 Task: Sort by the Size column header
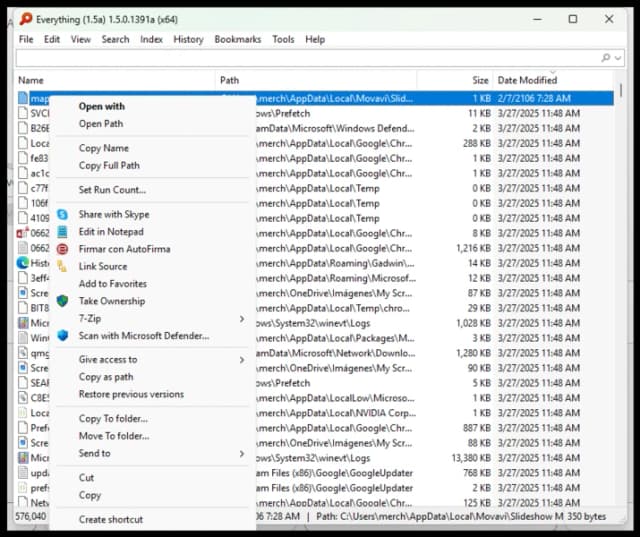pos(455,80)
